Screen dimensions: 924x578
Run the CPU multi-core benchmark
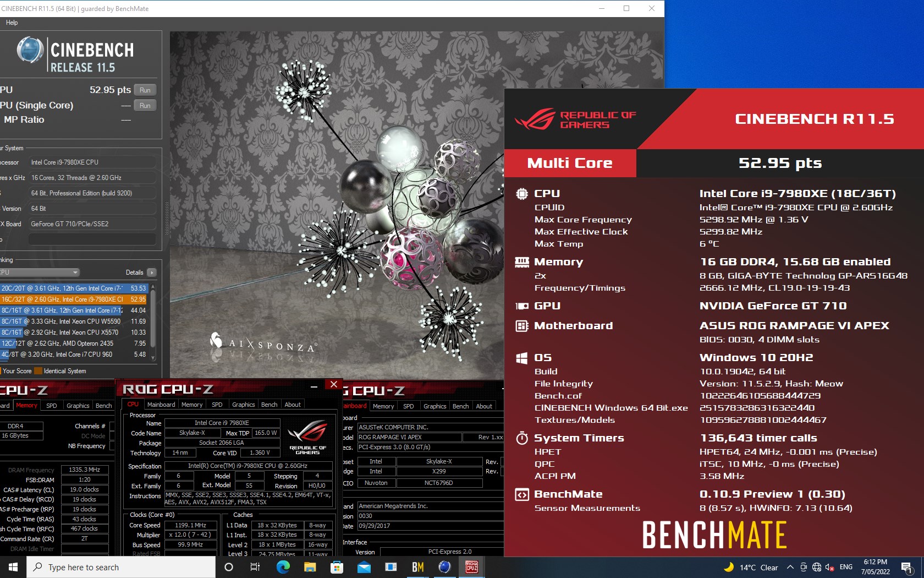[145, 90]
